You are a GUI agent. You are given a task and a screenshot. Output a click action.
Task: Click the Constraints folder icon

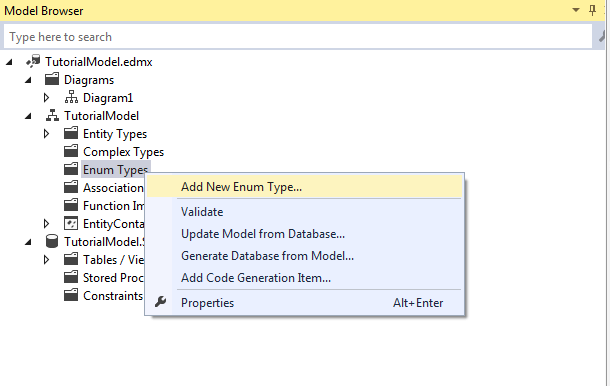click(71, 295)
